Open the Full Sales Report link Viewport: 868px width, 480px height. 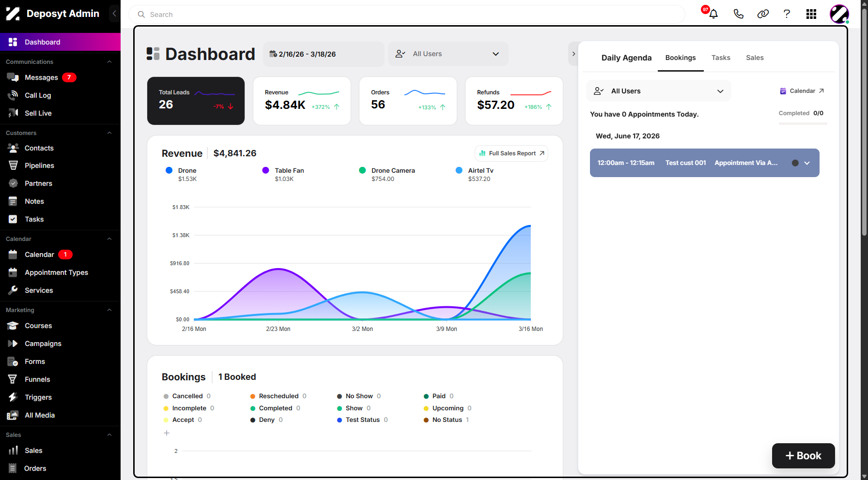coord(511,153)
